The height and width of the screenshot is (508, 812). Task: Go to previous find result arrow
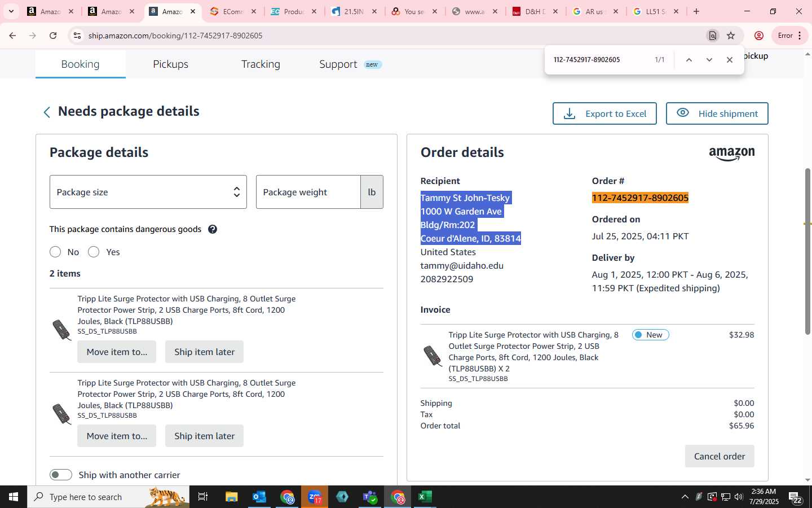coord(689,60)
